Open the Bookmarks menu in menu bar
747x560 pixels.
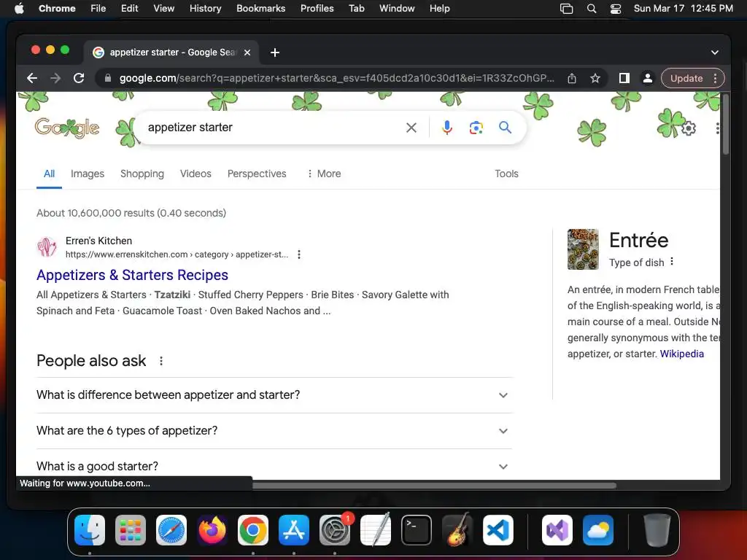click(260, 9)
